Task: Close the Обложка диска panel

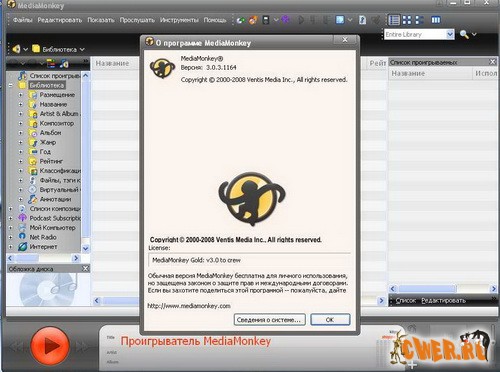Action: click(x=86, y=268)
